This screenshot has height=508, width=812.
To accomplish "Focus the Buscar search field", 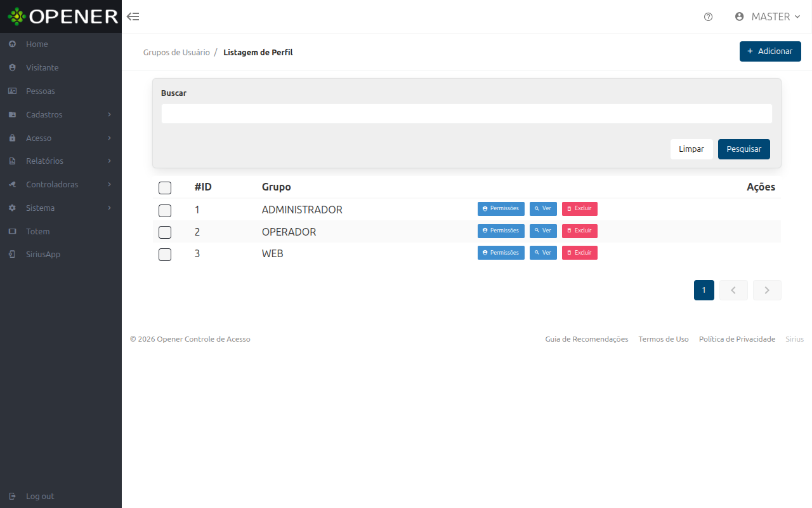I will 467,114.
